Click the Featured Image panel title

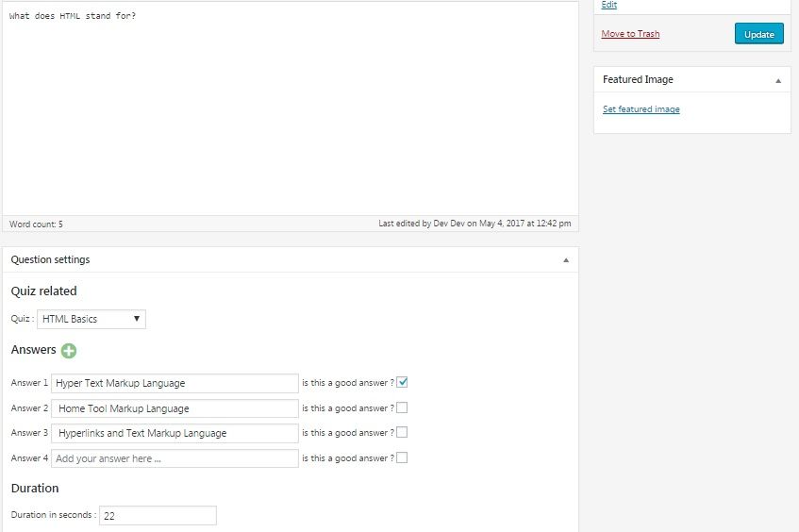pos(638,80)
